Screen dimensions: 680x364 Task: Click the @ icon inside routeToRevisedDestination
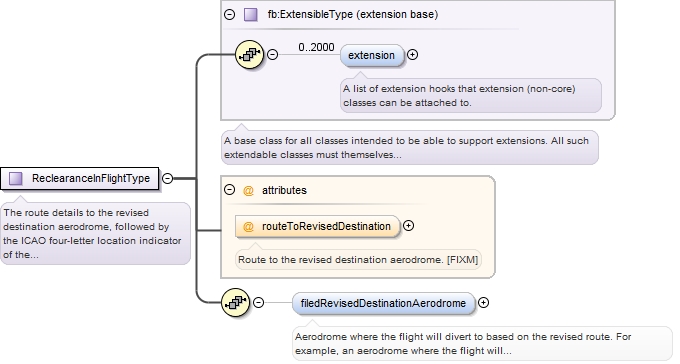coord(248,226)
